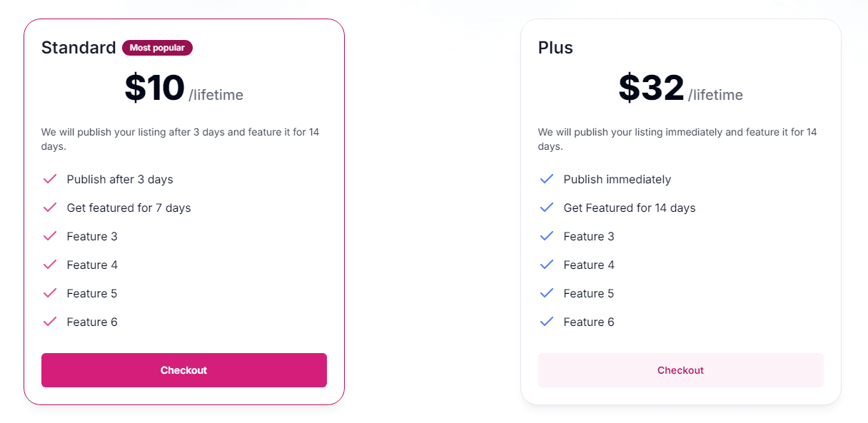Click the pink checkmark next to Feature 6

[50, 322]
